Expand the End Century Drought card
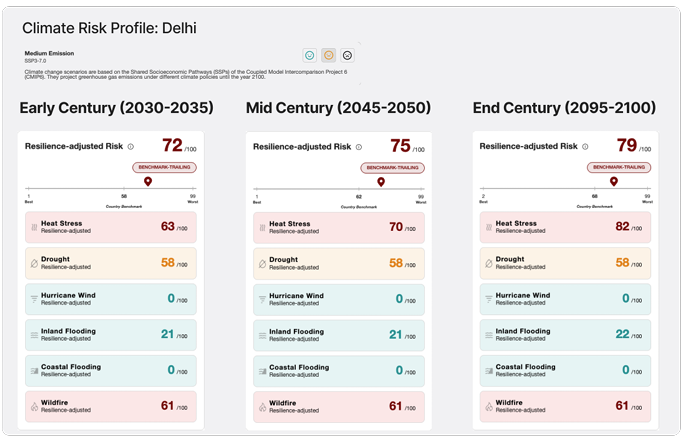The width and height of the screenshot is (688, 444). 566,263
